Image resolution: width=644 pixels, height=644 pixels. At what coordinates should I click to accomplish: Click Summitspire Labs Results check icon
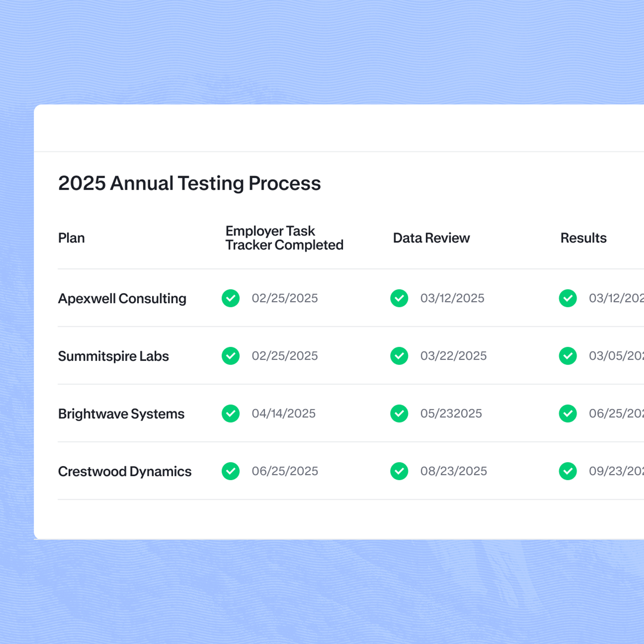click(x=568, y=356)
